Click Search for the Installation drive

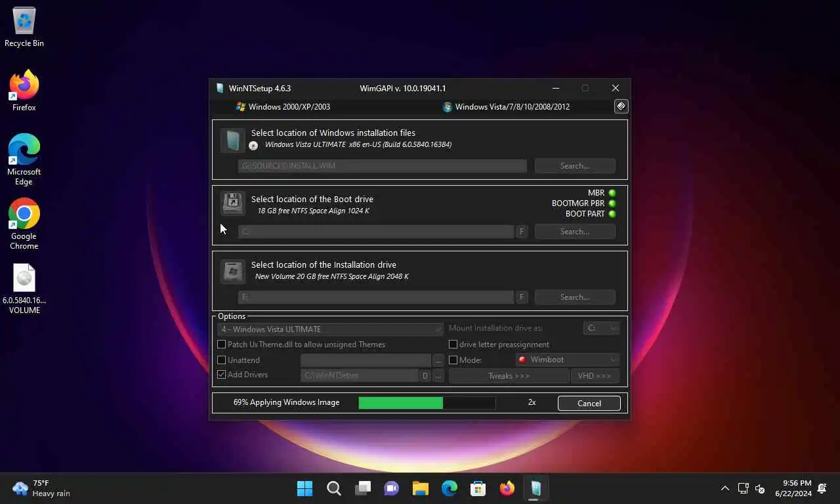pos(575,297)
